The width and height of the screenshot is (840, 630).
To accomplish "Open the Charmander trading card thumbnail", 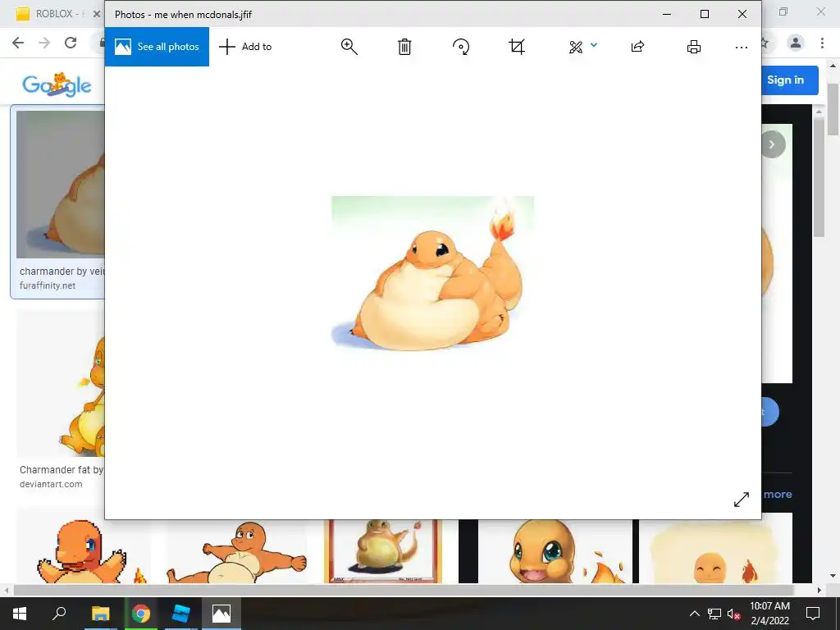I will click(382, 550).
